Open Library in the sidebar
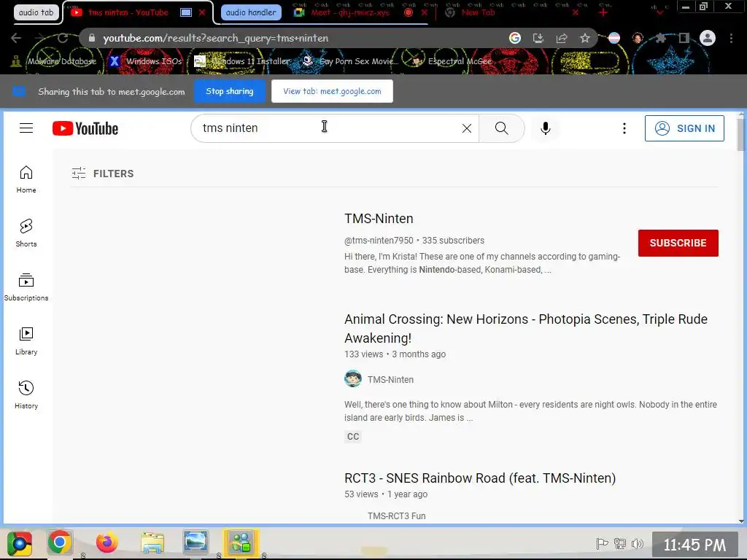 [x=26, y=341]
